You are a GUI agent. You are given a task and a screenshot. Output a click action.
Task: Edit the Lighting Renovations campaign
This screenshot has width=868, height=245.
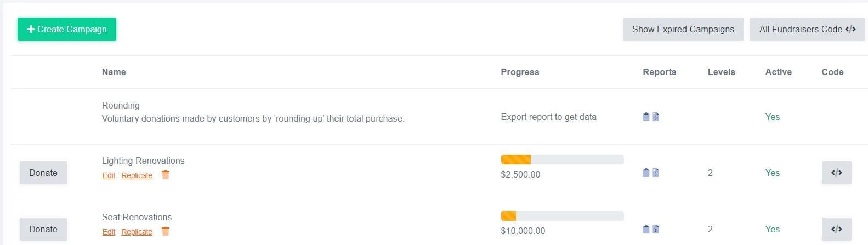[x=109, y=175]
